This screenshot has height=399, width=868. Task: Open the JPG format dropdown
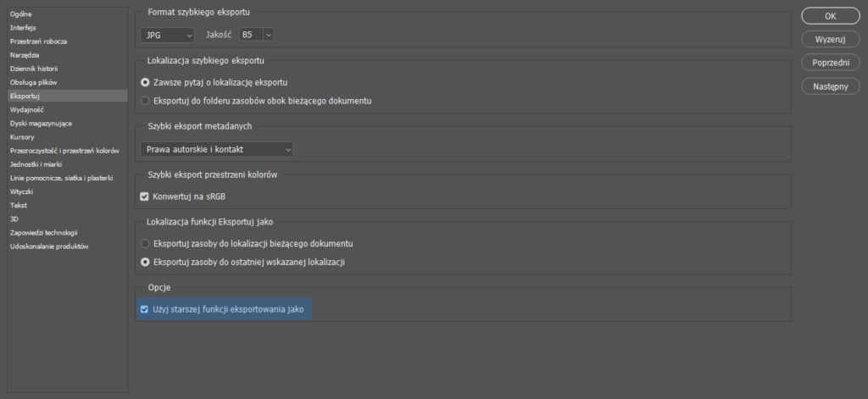167,35
